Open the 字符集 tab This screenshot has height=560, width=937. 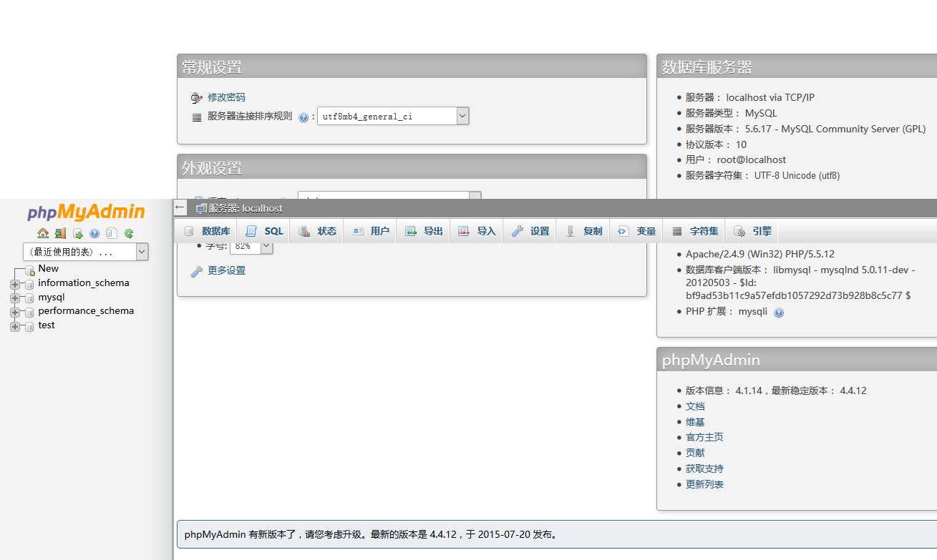tap(695, 231)
